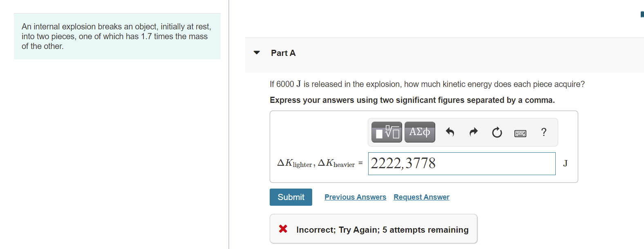Open the equation templates menu
Image resolution: width=644 pixels, height=249 pixels.
tap(386, 132)
